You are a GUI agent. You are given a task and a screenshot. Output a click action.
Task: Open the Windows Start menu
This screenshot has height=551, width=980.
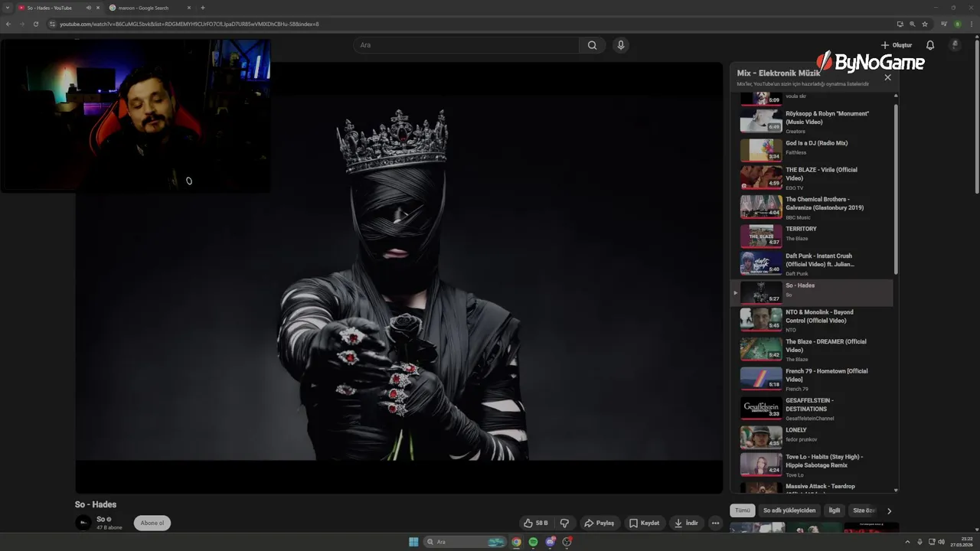point(413,542)
